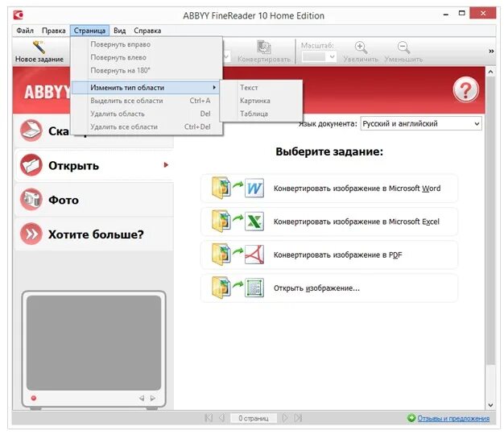The width and height of the screenshot is (504, 435).
Task: Click the ABBYY app logo in title bar
Action: coord(18,15)
